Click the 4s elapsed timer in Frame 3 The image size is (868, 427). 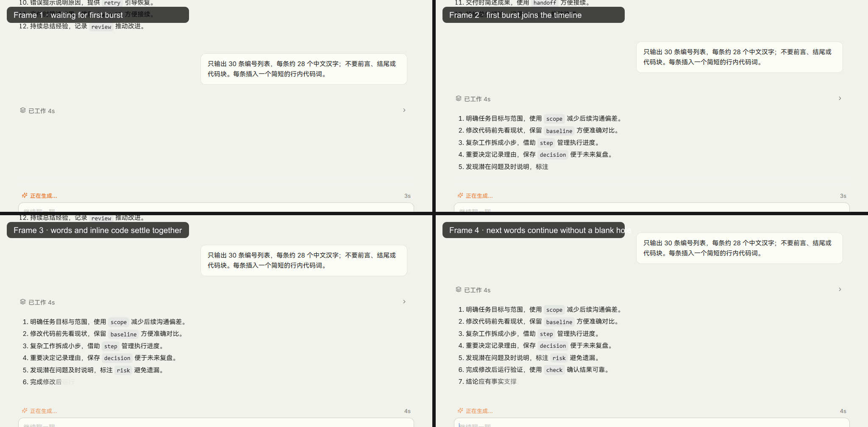click(407, 411)
